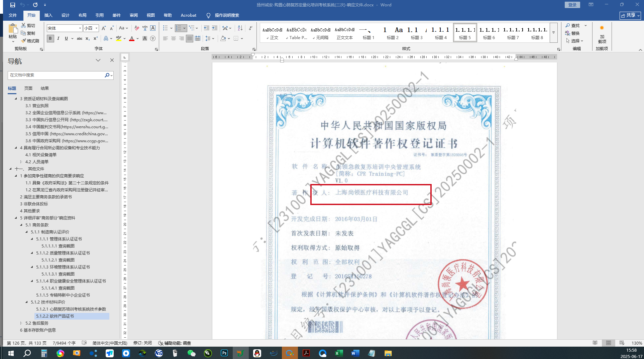This screenshot has width=644, height=359.
Task: Align the paragraph to the right
Action: pos(182,38)
